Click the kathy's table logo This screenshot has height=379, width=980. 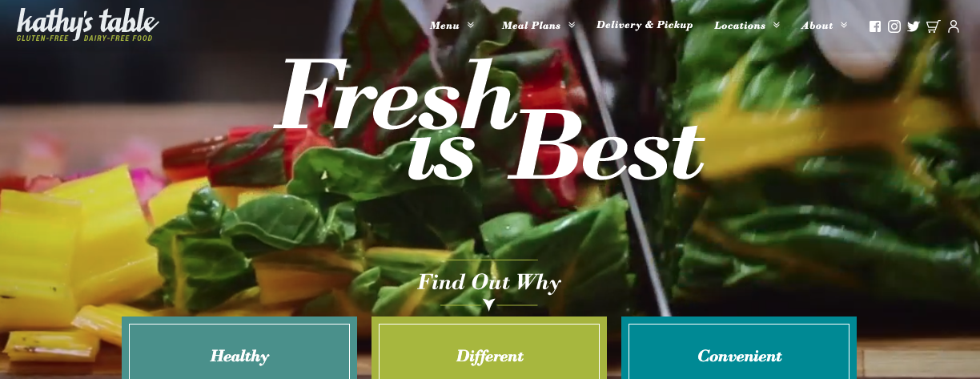pyautogui.click(x=87, y=26)
